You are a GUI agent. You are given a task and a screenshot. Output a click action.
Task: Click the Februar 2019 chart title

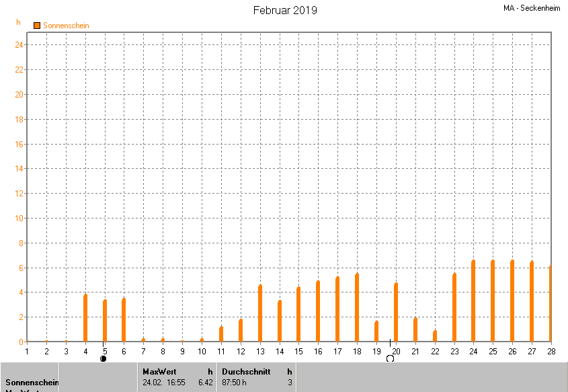(x=285, y=10)
